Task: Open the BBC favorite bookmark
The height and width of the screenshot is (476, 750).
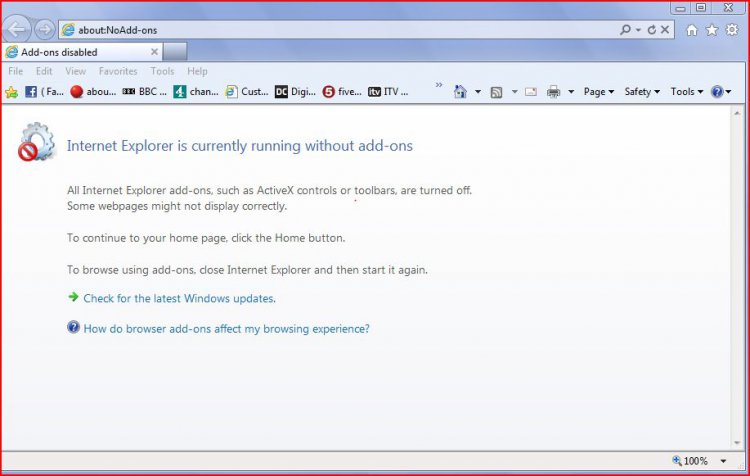Action: [x=144, y=91]
